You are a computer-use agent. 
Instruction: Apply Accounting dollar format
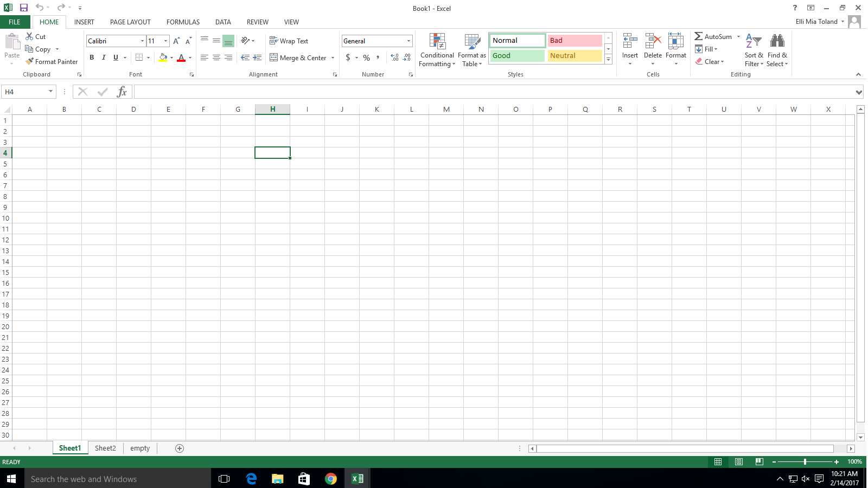point(348,57)
